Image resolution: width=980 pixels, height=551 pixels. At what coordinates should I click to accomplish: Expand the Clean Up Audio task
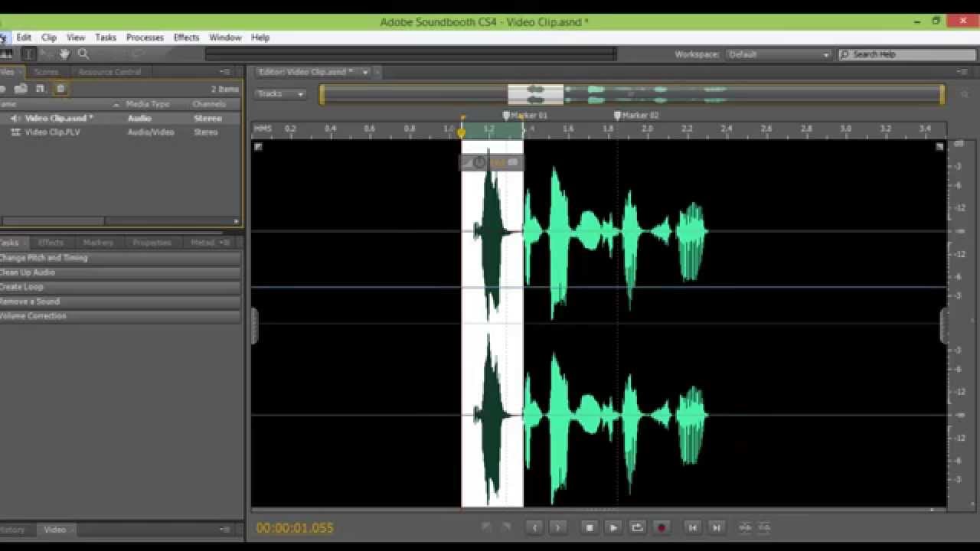[120, 272]
